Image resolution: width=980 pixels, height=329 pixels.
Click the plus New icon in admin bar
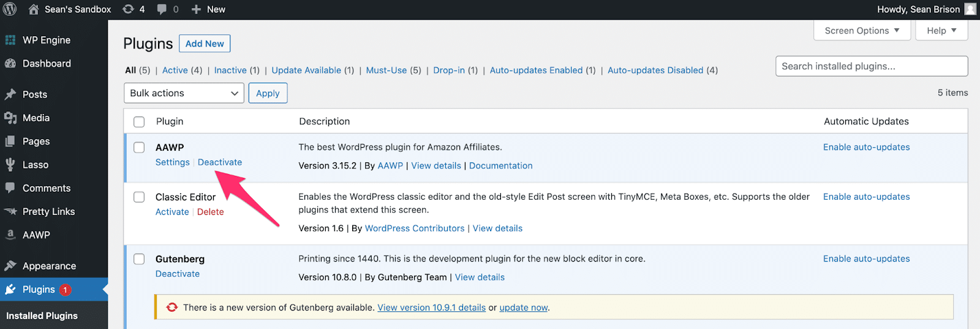tap(196, 9)
